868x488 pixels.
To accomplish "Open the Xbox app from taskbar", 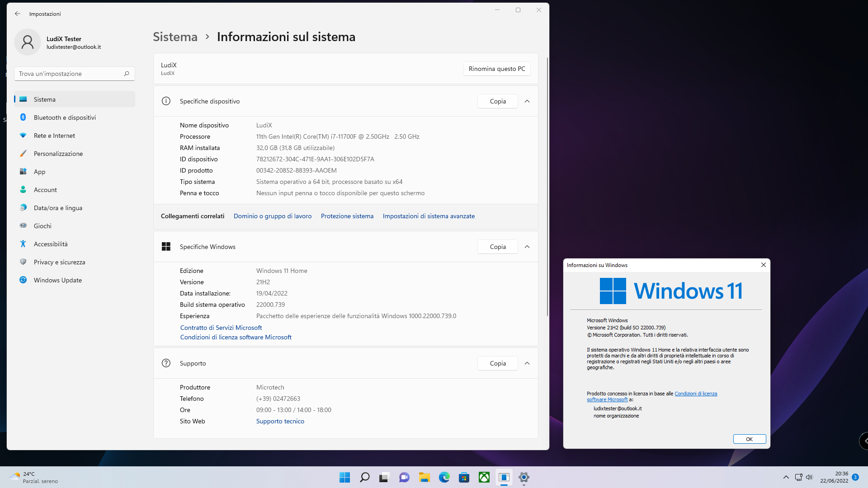I will tap(484, 477).
